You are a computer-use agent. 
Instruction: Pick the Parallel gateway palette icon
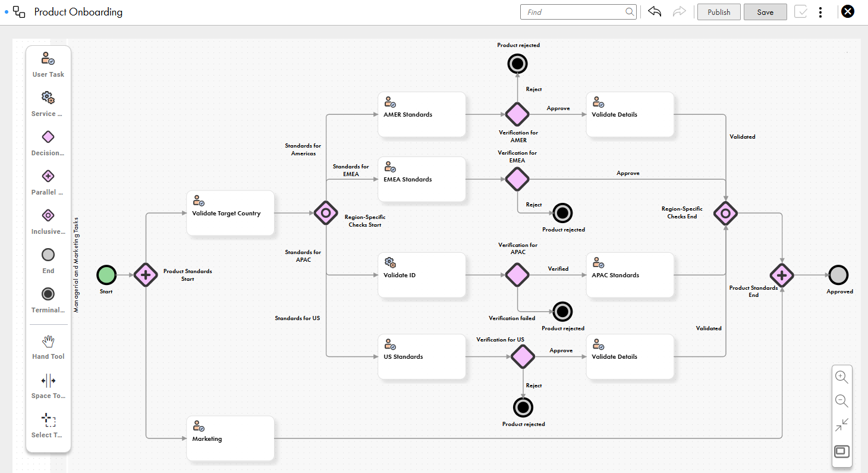click(x=48, y=176)
